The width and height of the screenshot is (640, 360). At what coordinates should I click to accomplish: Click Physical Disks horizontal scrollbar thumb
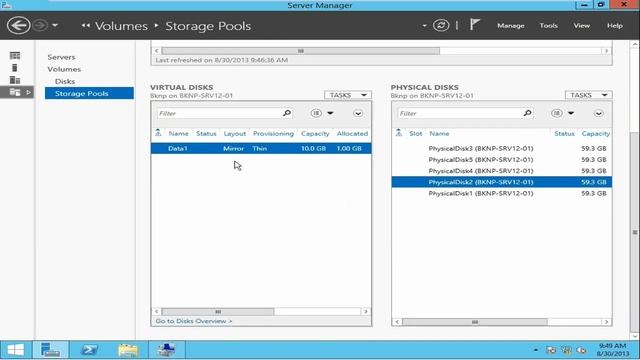pyautogui.click(x=474, y=322)
